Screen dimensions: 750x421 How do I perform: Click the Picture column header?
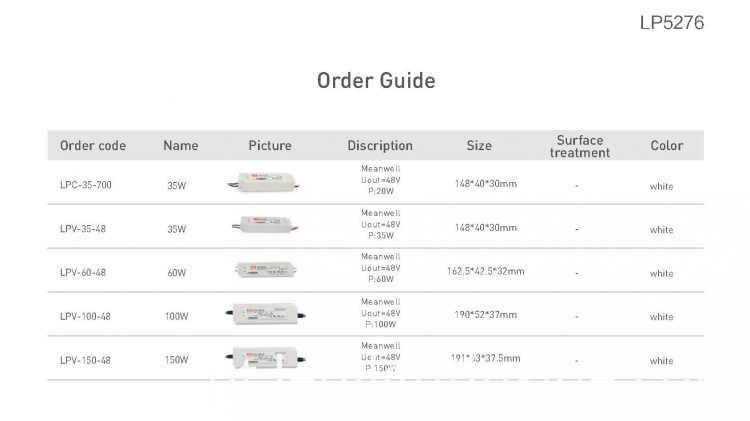(270, 145)
